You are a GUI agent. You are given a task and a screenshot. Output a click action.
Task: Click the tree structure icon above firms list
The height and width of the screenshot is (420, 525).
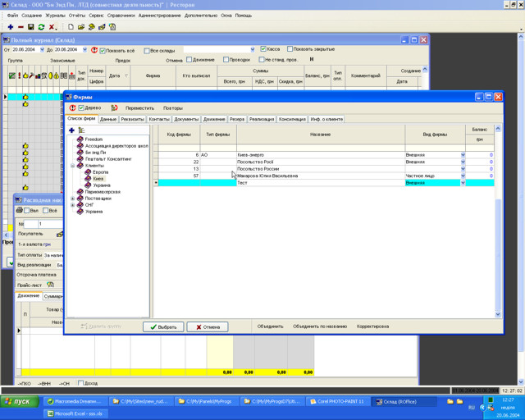[81, 130]
